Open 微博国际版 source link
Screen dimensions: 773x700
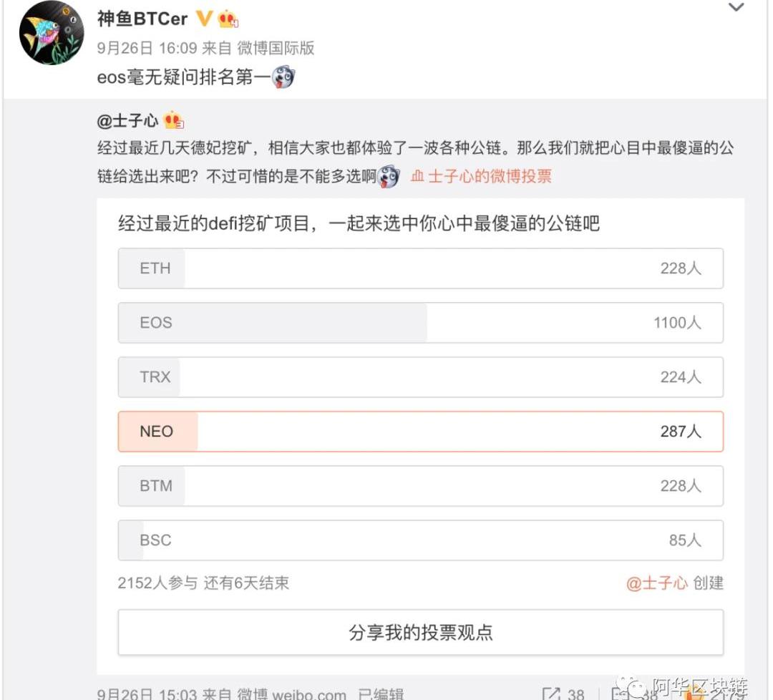pyautogui.click(x=276, y=48)
